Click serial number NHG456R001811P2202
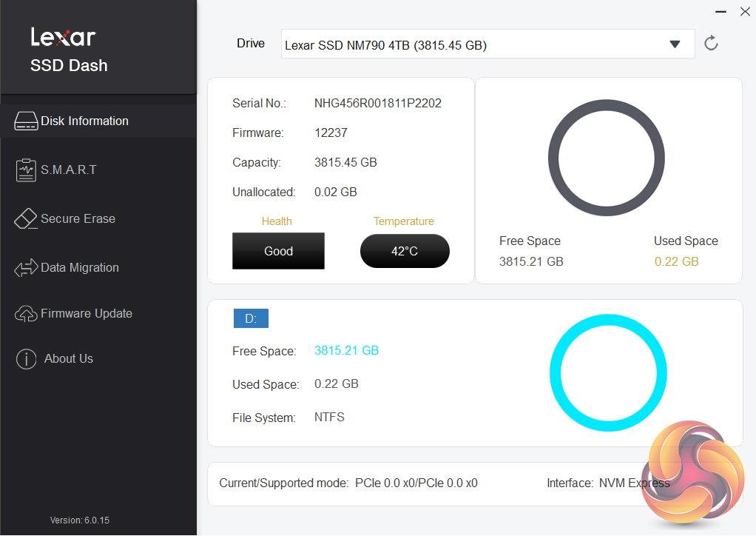The width and height of the screenshot is (756, 536). click(x=377, y=103)
